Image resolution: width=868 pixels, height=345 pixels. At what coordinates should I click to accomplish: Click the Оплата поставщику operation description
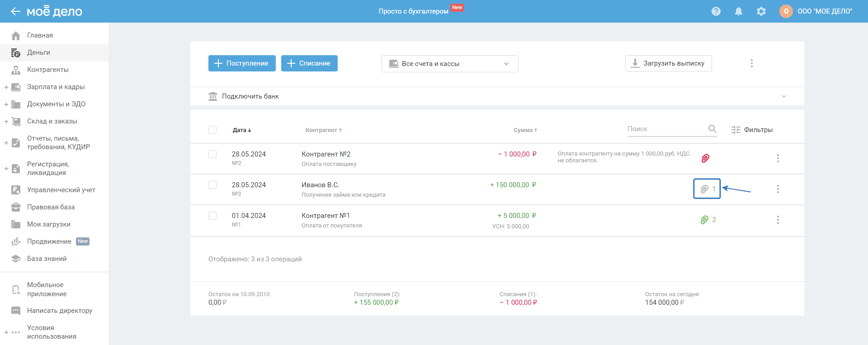coord(329,164)
